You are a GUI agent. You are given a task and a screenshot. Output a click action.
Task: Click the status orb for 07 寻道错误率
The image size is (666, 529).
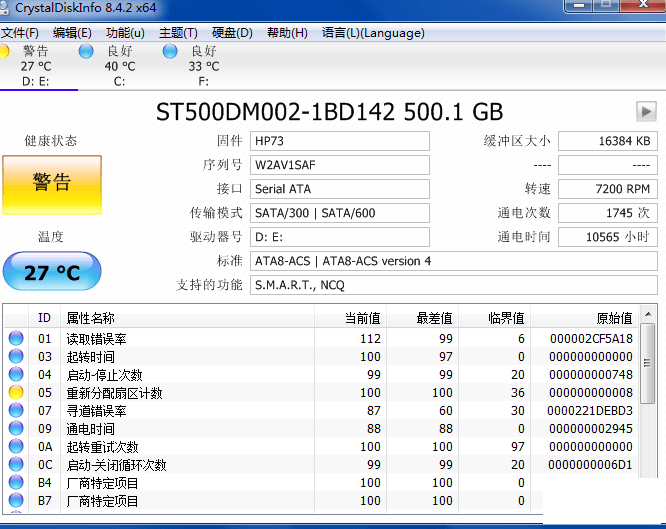[x=16, y=410]
